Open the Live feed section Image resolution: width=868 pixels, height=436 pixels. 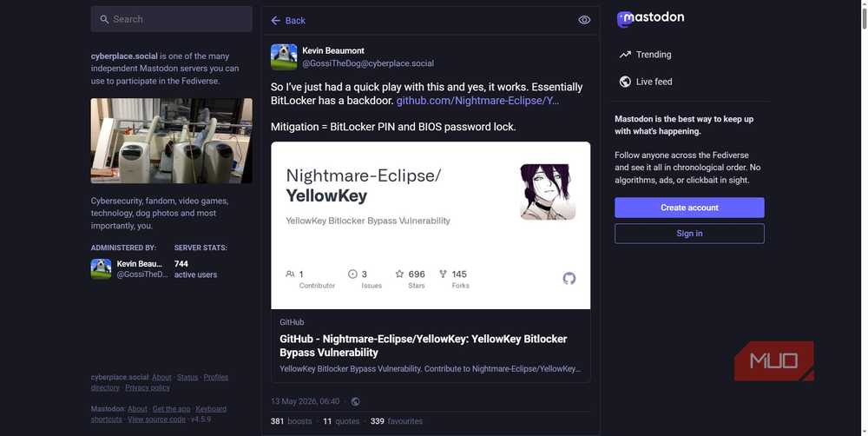tap(646, 82)
